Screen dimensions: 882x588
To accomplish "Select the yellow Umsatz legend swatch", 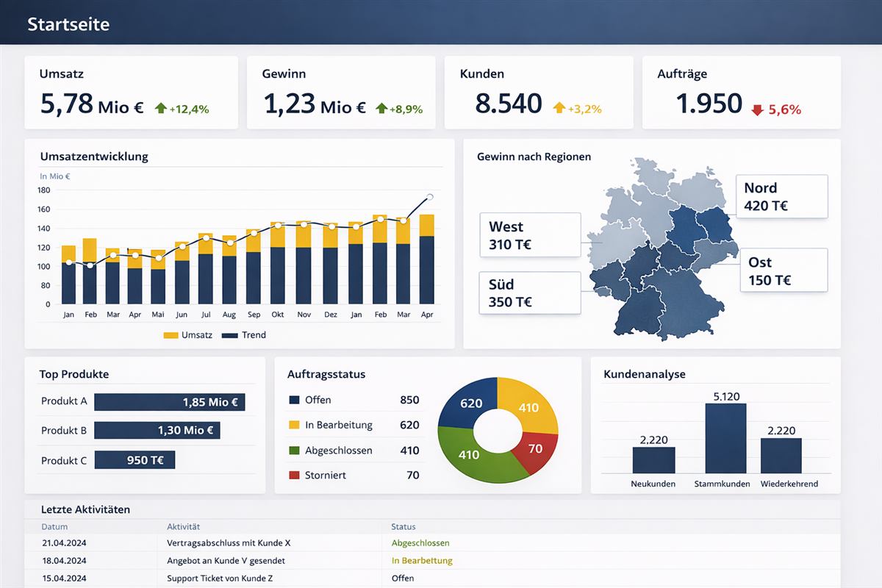I will click(171, 335).
